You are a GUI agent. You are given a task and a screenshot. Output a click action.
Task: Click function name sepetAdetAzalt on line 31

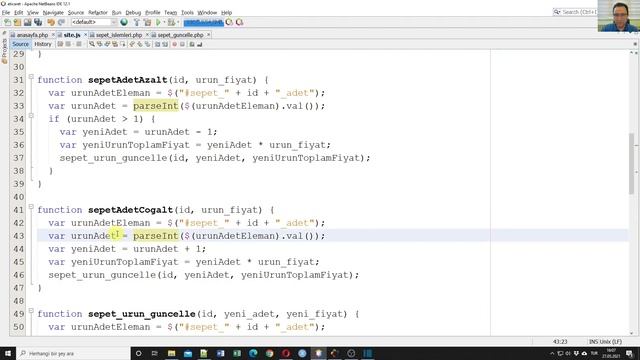point(128,80)
